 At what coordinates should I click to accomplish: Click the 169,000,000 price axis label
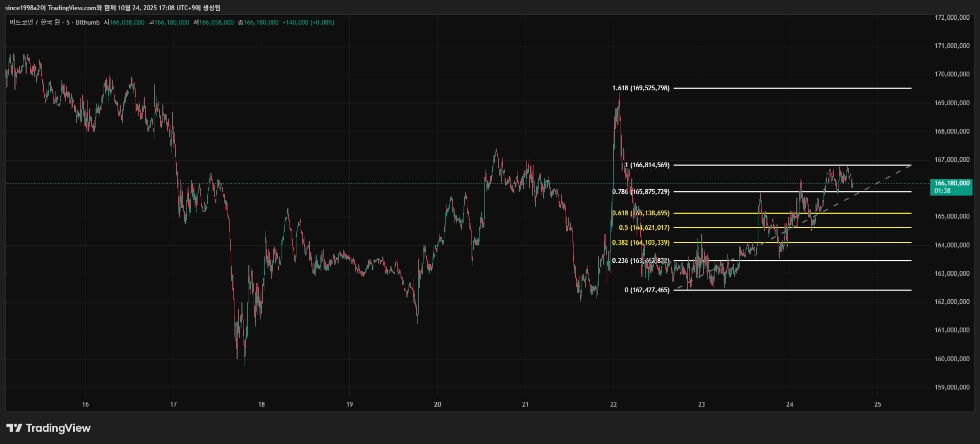[x=952, y=103]
